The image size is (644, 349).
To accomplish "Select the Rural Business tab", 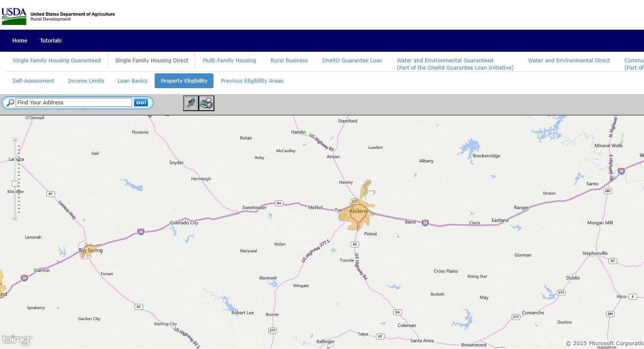I will pyautogui.click(x=289, y=60).
